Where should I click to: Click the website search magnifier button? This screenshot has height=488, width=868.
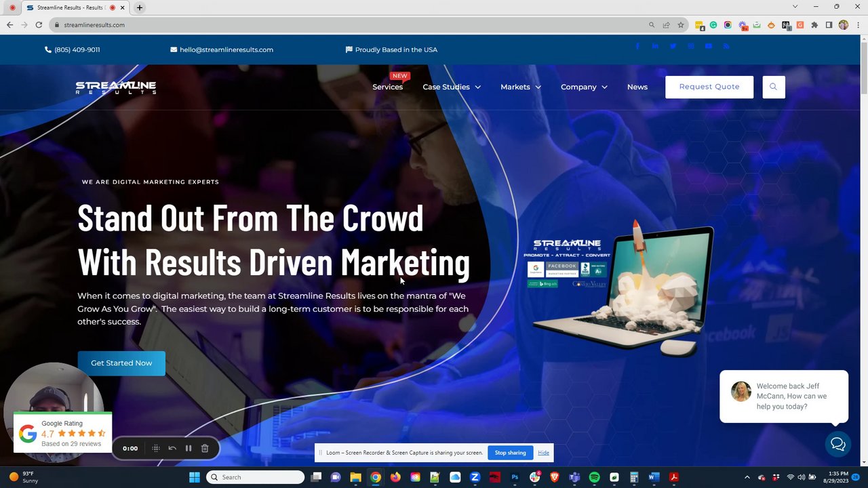pos(773,87)
